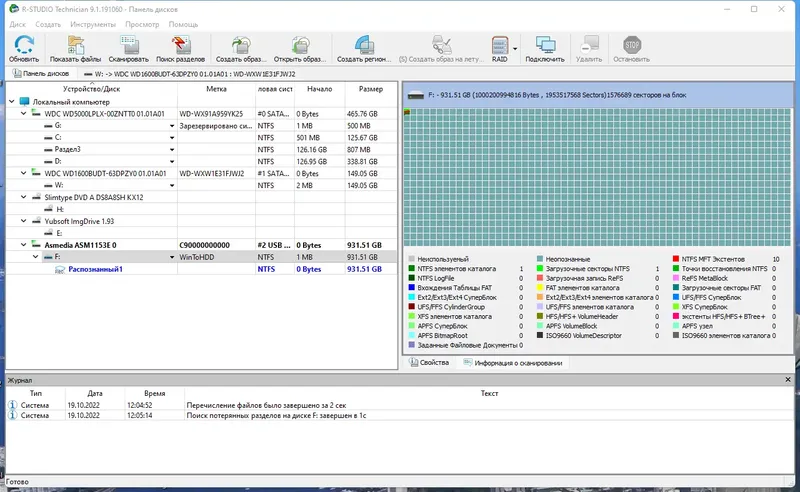
Task: Open the Просмотр menu
Action: pos(142,24)
